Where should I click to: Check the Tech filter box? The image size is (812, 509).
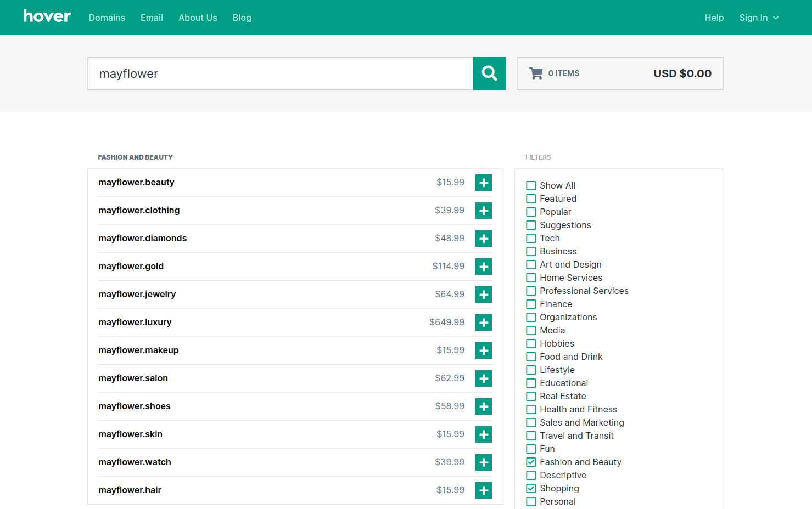[531, 239]
